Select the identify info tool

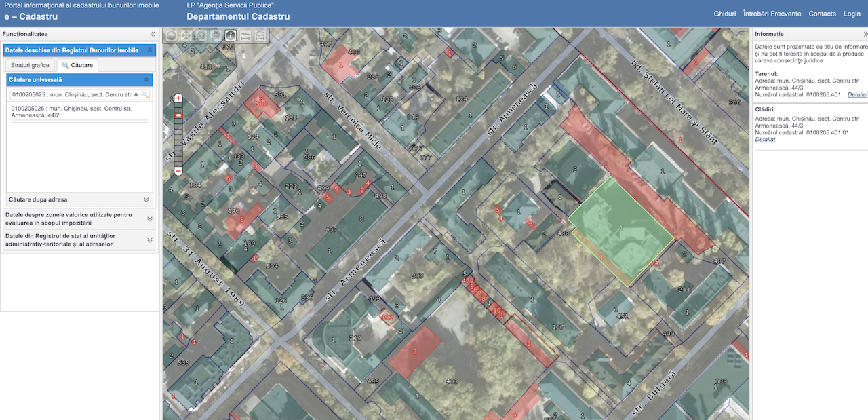(x=231, y=34)
